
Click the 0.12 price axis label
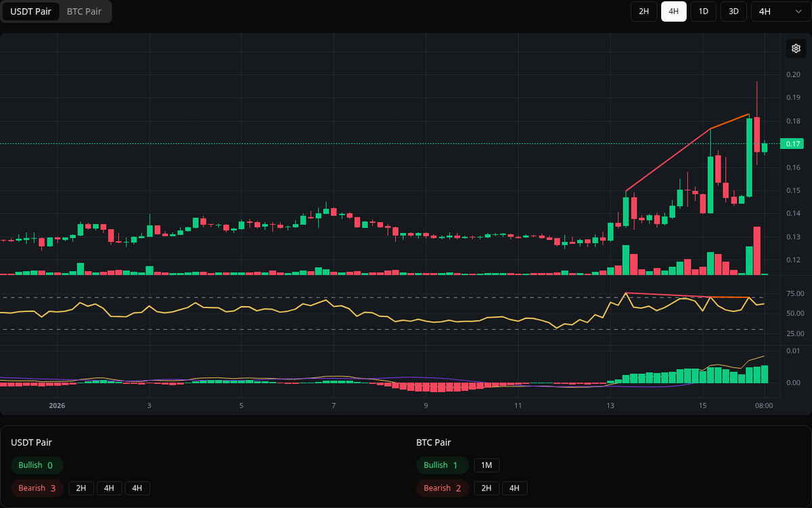coord(793,260)
